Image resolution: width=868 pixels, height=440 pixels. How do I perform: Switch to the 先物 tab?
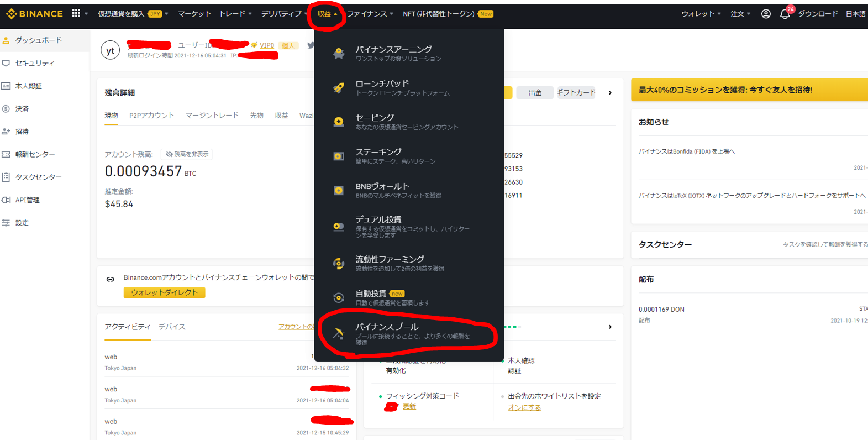pos(256,116)
